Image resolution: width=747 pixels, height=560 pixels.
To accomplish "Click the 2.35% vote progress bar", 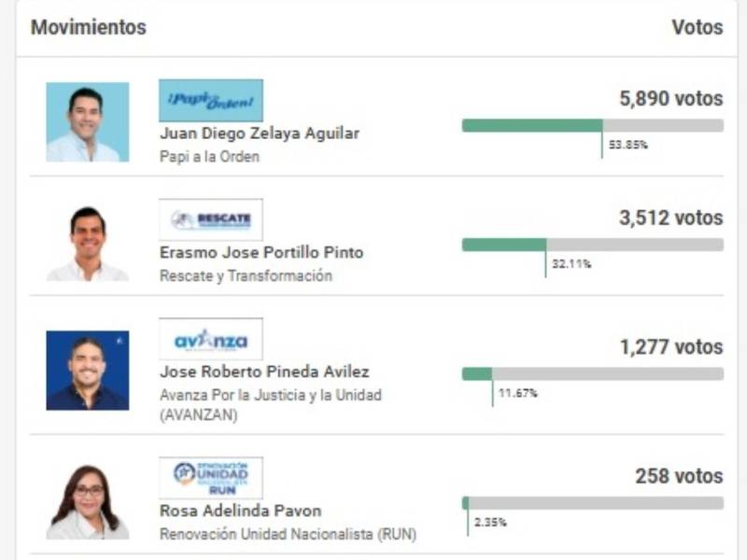I will point(592,502).
